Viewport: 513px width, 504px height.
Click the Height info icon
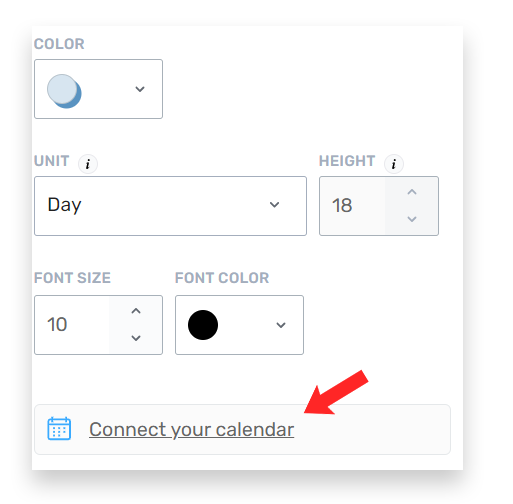click(394, 164)
